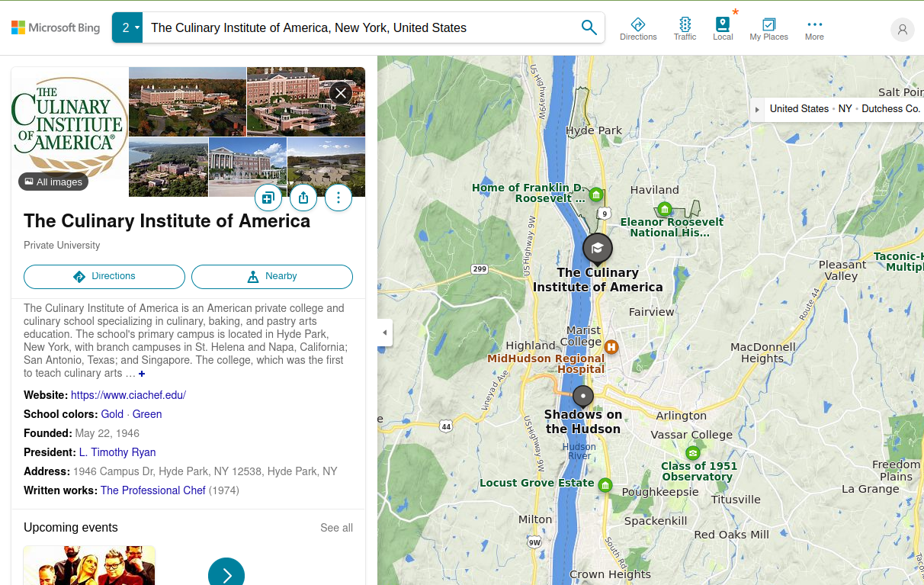Open the upcoming event thumbnail image

89,565
